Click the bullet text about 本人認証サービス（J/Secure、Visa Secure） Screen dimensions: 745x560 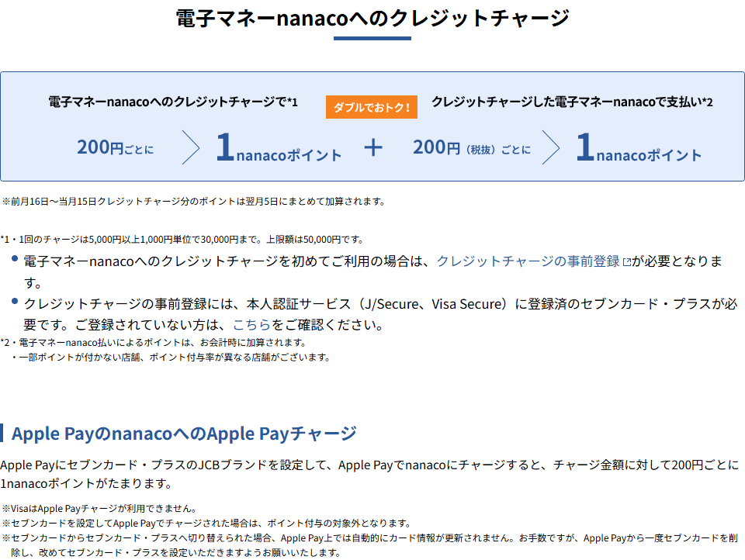[380, 314]
